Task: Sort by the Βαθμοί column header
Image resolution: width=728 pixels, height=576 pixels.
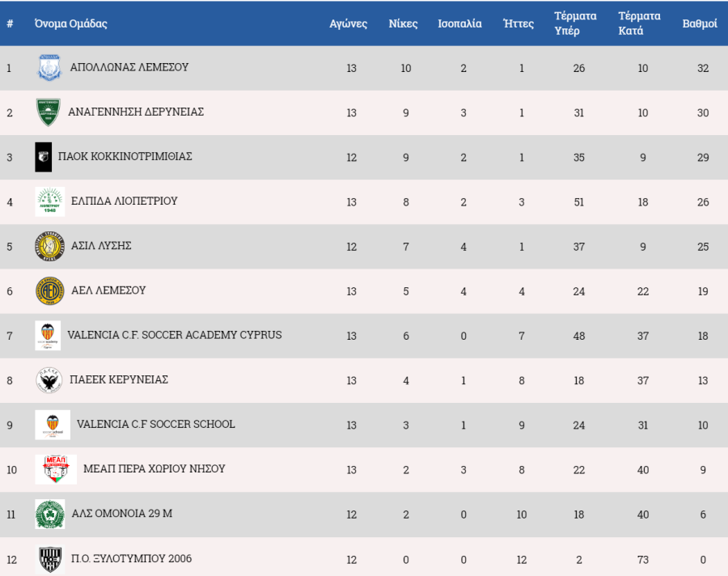Action: 700,23
